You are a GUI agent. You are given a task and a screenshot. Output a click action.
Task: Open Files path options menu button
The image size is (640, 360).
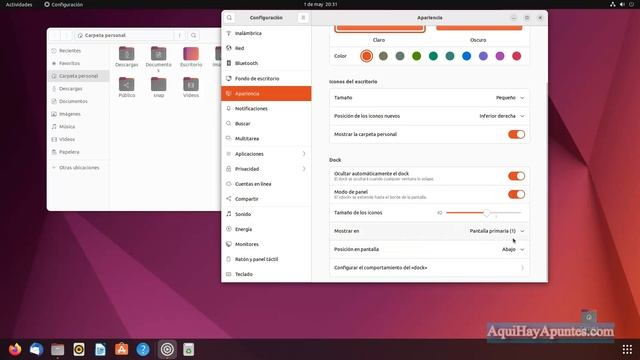pyautogui.click(x=180, y=36)
